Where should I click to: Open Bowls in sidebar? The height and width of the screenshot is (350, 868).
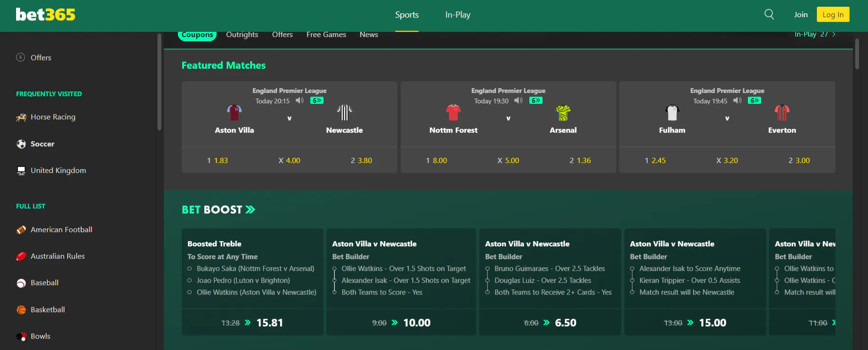[40, 336]
